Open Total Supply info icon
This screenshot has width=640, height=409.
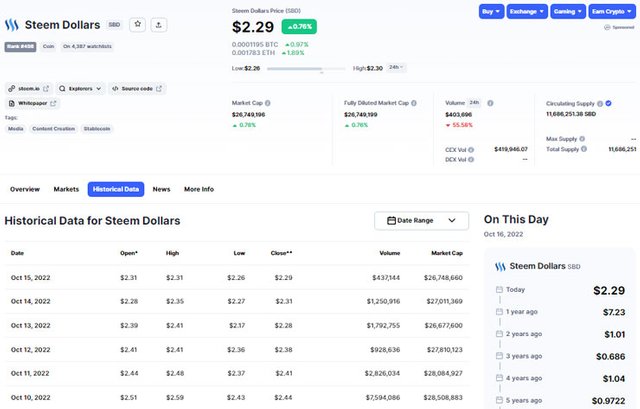coord(584,149)
